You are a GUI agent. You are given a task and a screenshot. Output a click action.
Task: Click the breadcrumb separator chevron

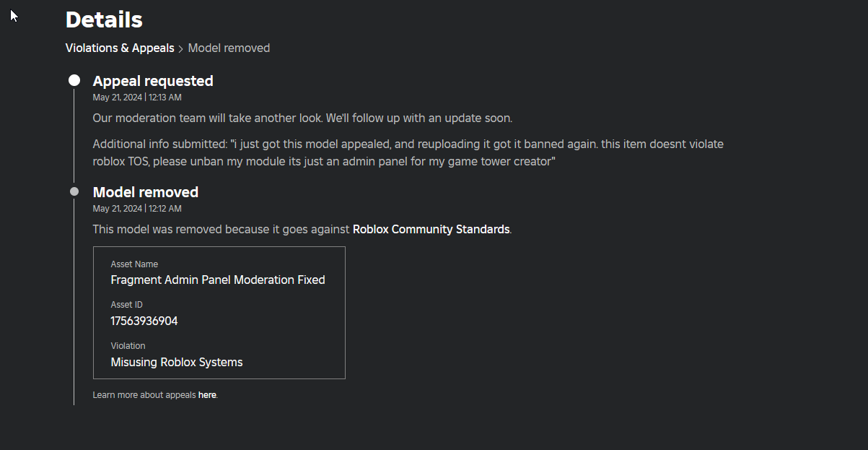pyautogui.click(x=180, y=48)
